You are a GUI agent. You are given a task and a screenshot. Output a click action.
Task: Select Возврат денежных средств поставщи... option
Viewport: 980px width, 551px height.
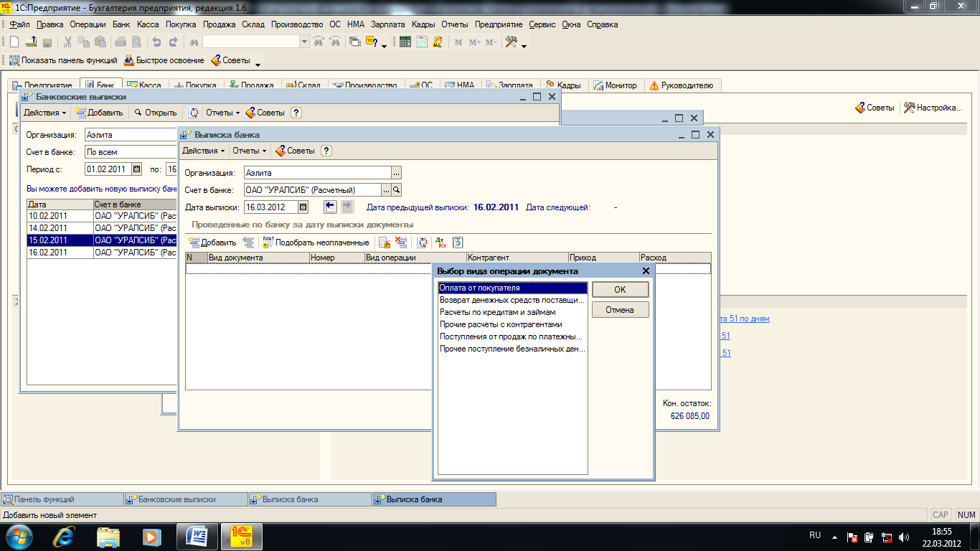click(x=512, y=300)
